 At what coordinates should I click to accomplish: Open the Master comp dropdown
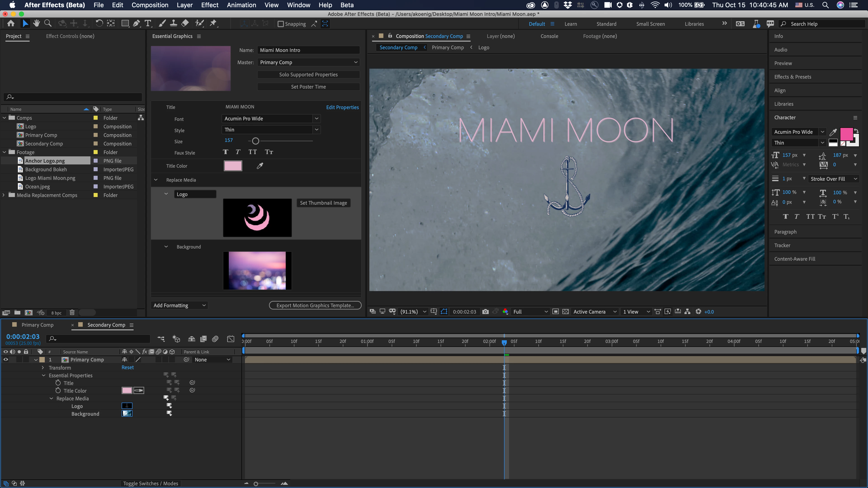click(x=308, y=62)
